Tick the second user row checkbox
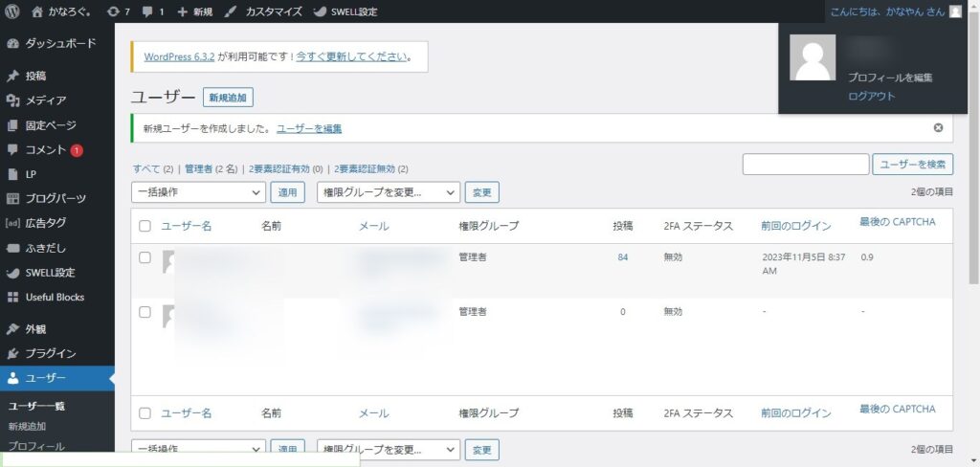The height and width of the screenshot is (467, 980). (x=145, y=312)
